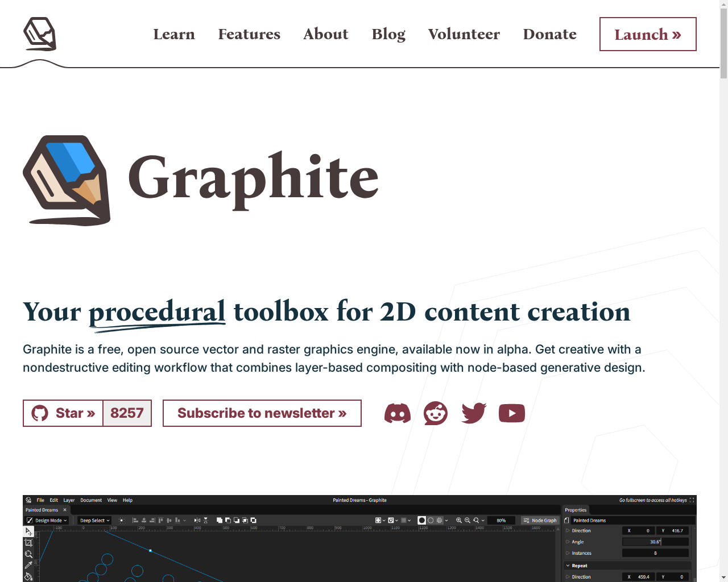
Task: Toggle the overlays visibility button
Action: pos(378,520)
